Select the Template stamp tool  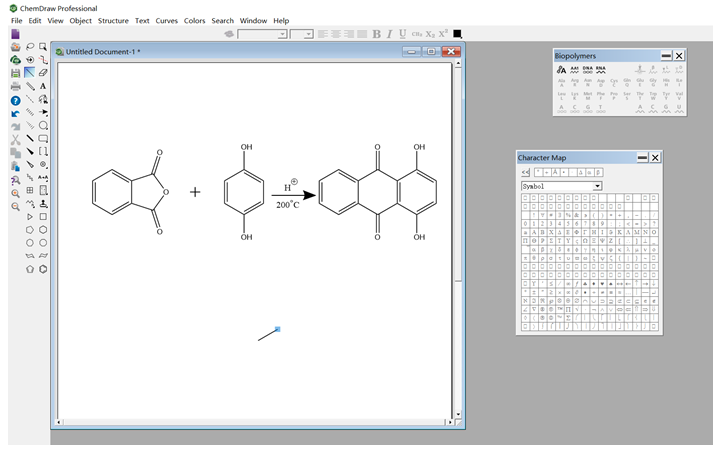pyautogui.click(x=43, y=204)
